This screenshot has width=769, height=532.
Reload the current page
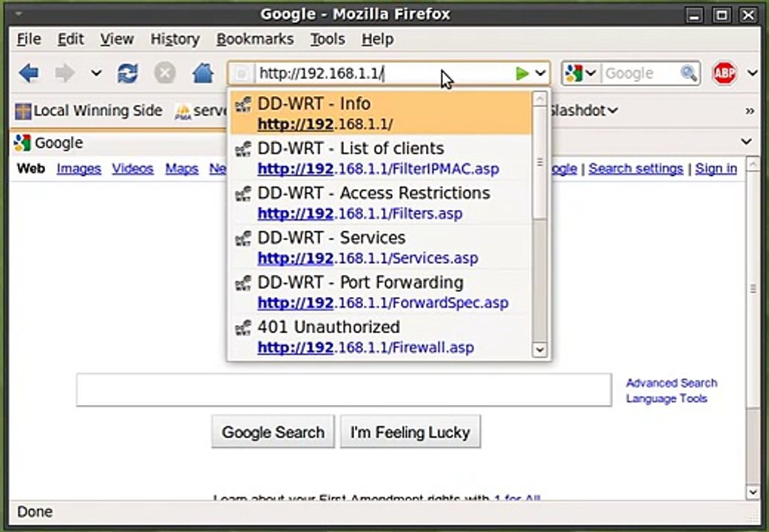[x=127, y=73]
